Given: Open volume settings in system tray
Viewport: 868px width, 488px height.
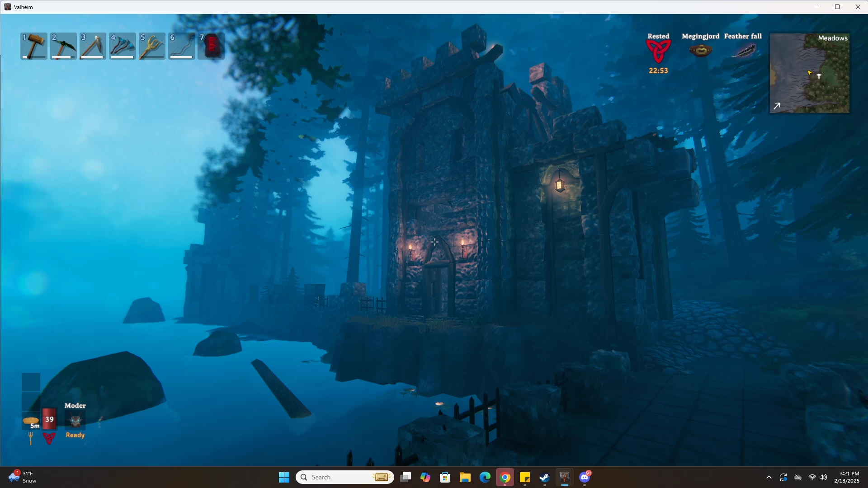Looking at the screenshot, I should [x=823, y=477].
